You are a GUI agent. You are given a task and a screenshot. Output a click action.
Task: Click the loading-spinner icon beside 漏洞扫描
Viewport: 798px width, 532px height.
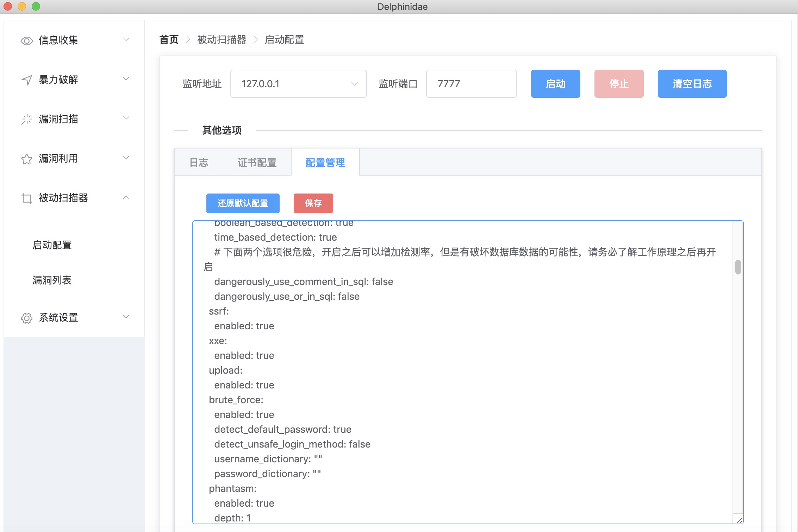click(27, 120)
